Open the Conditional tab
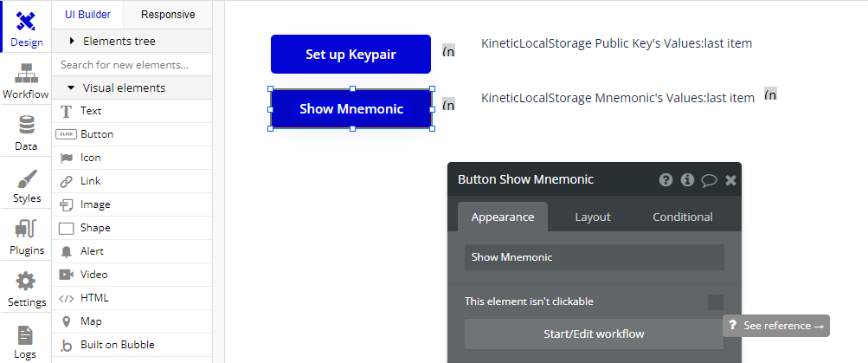868x363 pixels. 683,217
